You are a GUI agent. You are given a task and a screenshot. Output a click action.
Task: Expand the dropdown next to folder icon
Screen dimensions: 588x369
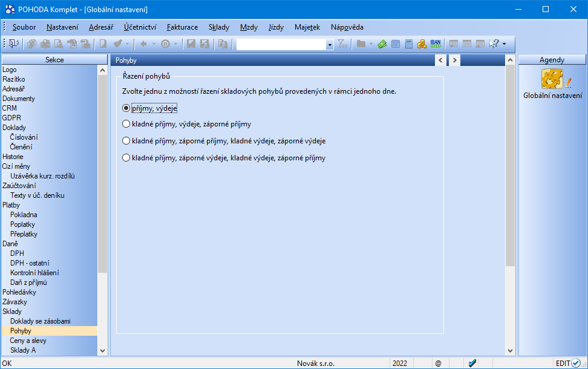pyautogui.click(x=371, y=44)
